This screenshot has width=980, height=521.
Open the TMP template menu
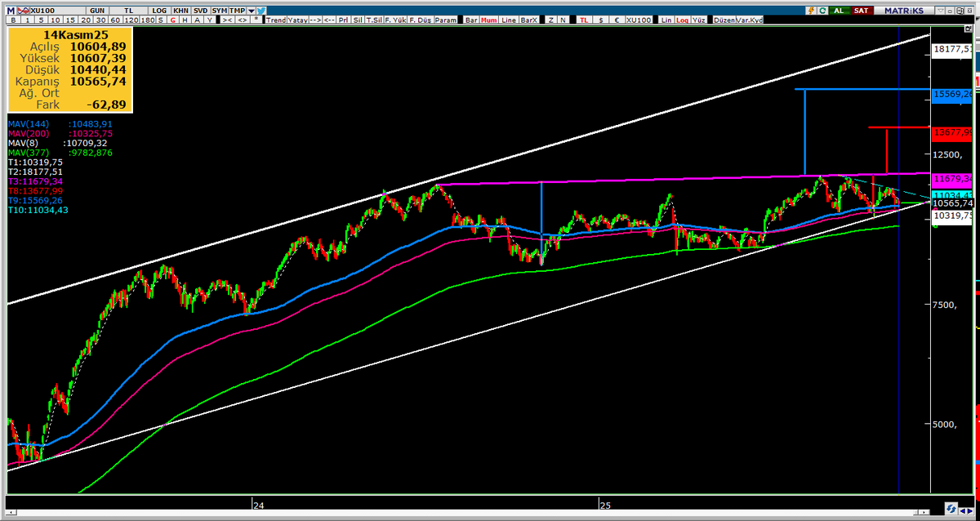(x=238, y=10)
